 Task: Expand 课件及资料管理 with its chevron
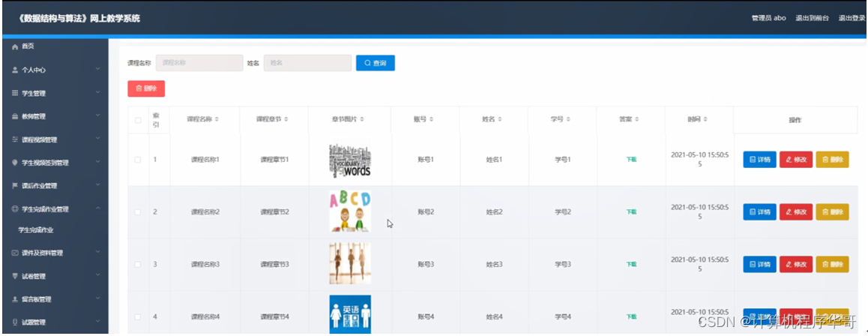(98, 252)
